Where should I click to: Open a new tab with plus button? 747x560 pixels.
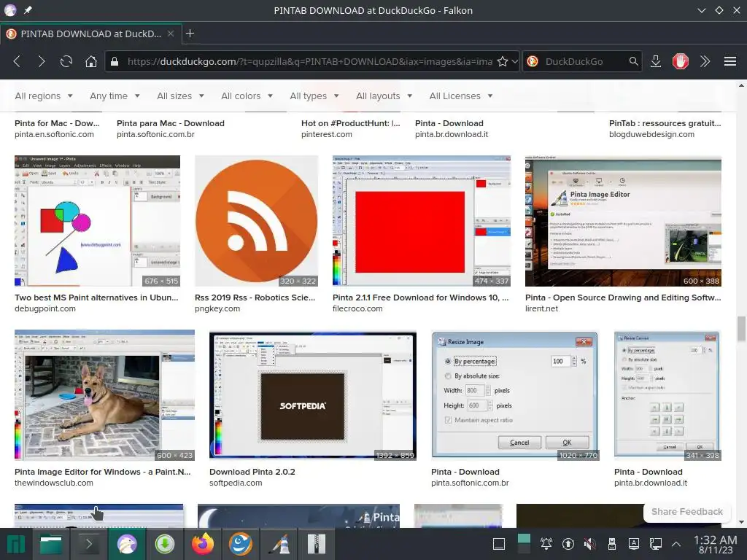(190, 34)
